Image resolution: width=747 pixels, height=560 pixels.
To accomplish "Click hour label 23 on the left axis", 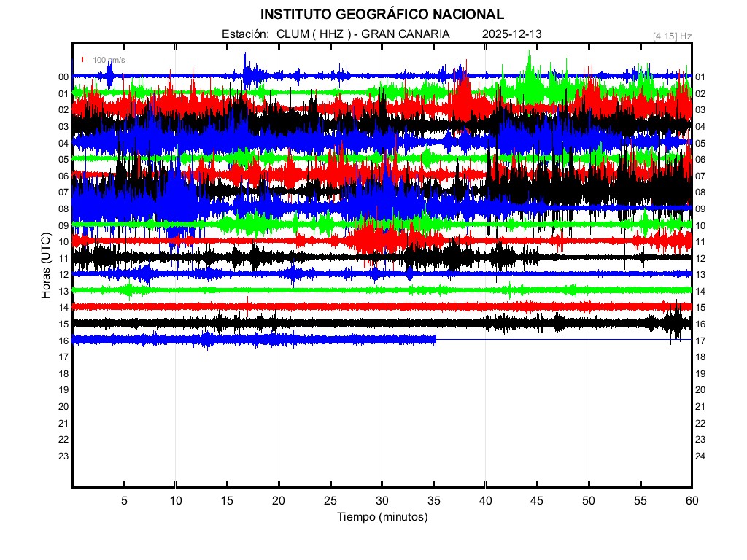I will coord(63,456).
